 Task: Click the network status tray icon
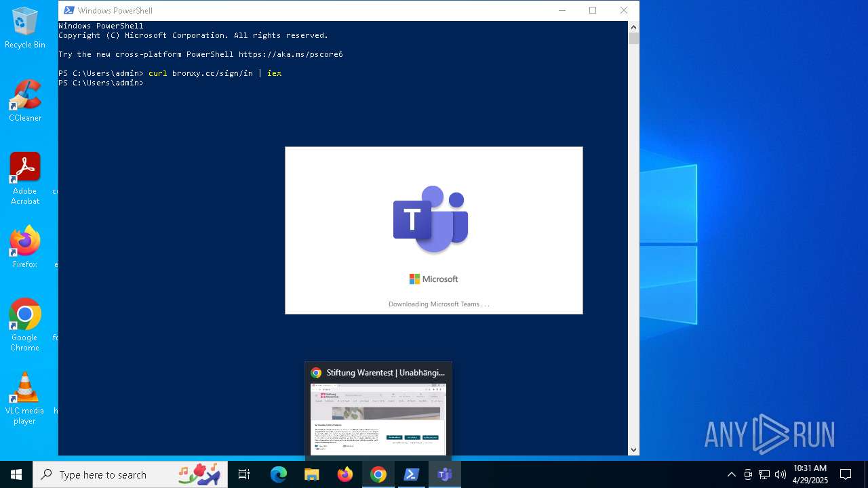764,474
